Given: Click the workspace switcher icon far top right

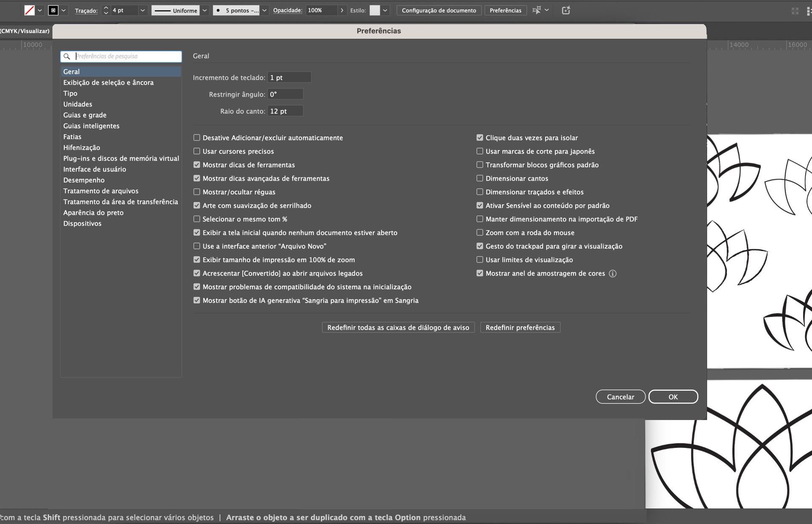Looking at the screenshot, I should (809, 11).
